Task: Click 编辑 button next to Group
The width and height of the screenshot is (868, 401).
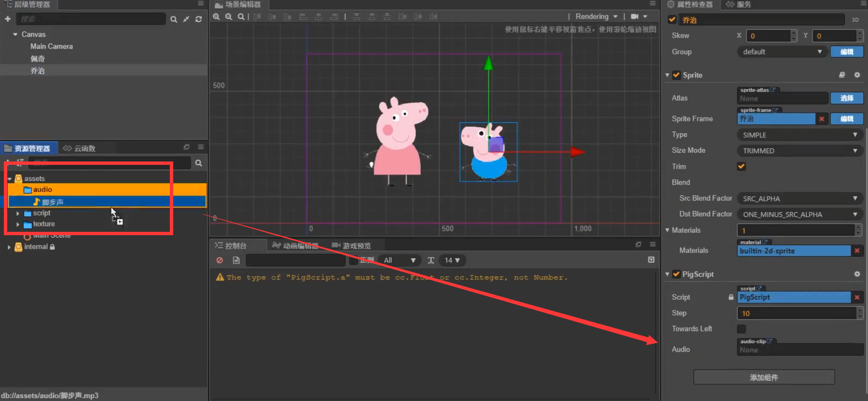Action: [847, 52]
